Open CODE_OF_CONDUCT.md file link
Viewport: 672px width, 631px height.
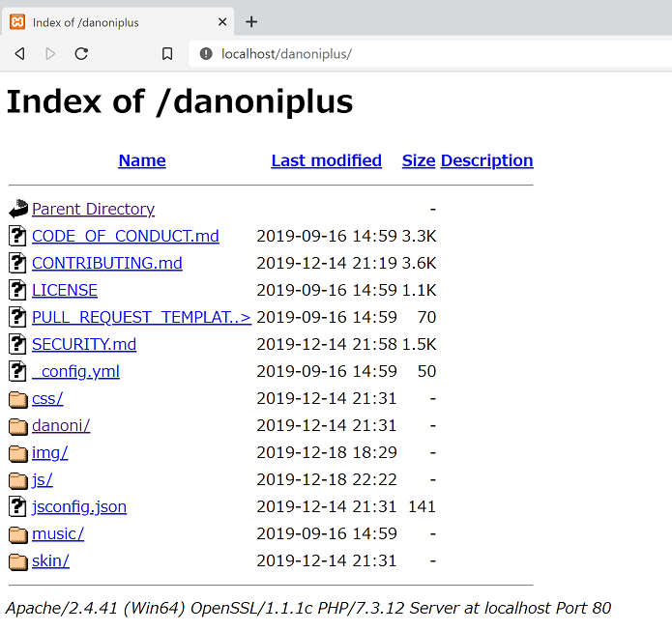click(126, 236)
